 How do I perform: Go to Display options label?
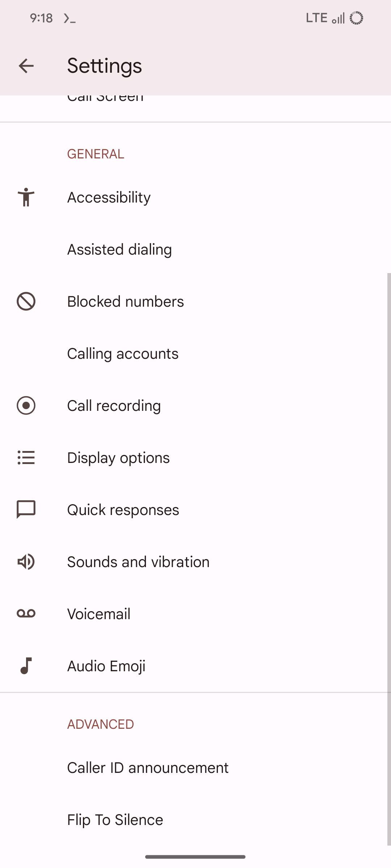pos(118,458)
